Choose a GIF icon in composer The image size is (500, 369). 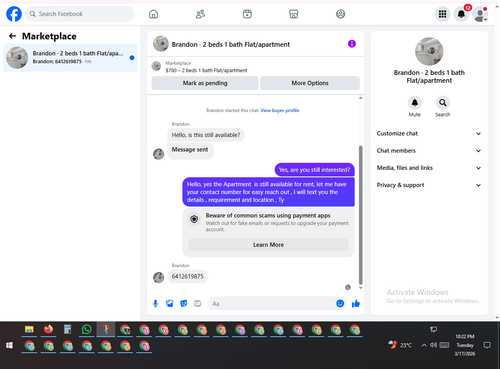tap(198, 304)
